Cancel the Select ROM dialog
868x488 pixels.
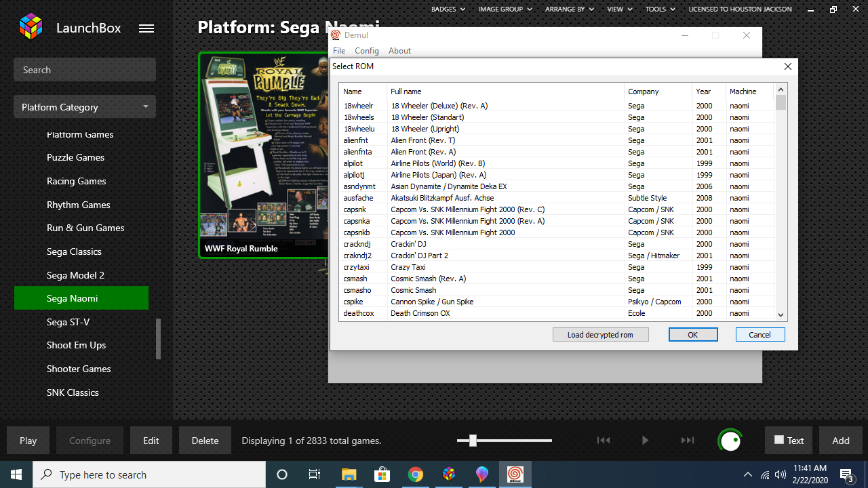(760, 335)
